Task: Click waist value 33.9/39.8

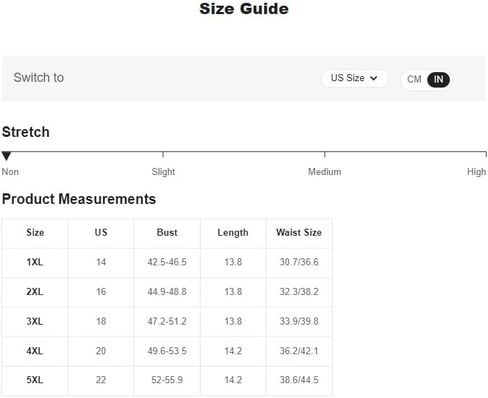Action: pos(299,321)
